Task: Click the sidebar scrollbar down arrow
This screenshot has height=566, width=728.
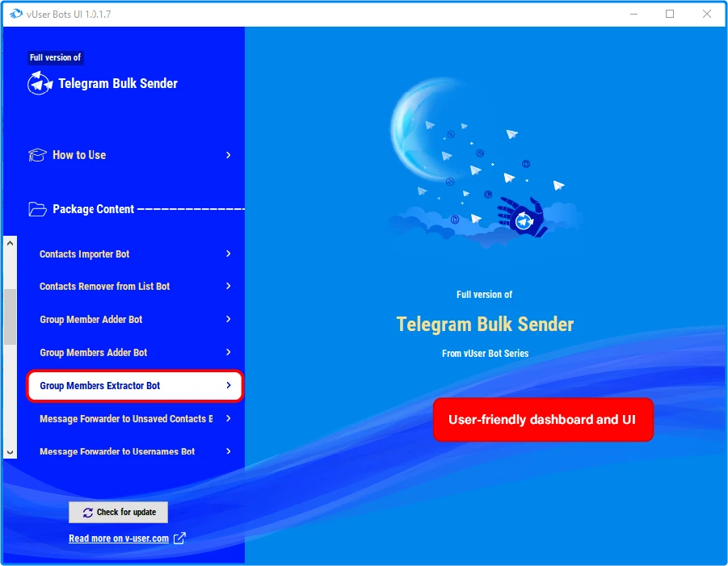Action: (x=11, y=452)
